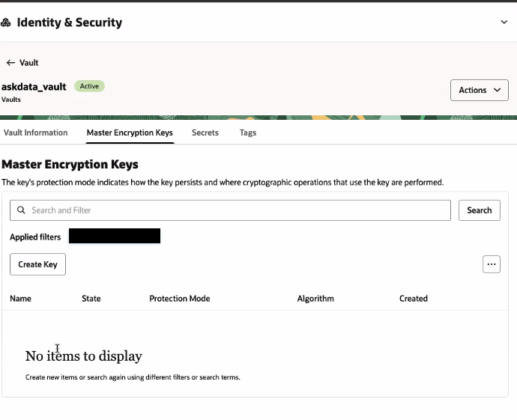Sort by the State column header
The height and width of the screenshot is (420, 517).
tap(91, 299)
